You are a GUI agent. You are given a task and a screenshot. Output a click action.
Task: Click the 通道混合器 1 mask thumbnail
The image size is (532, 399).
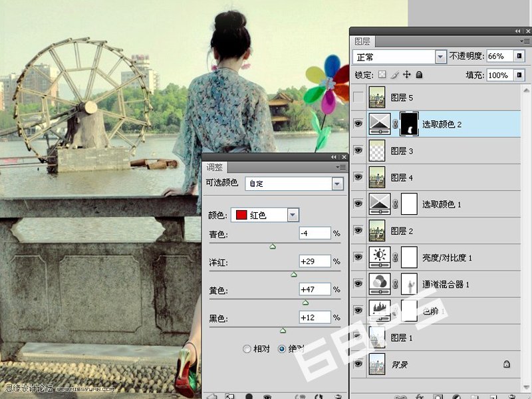[409, 284]
